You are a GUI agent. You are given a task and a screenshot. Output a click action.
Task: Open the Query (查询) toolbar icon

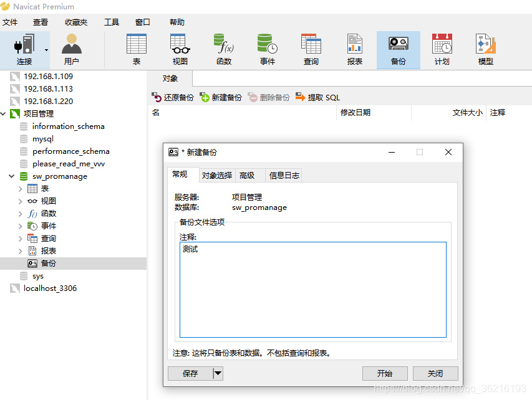[311, 50]
